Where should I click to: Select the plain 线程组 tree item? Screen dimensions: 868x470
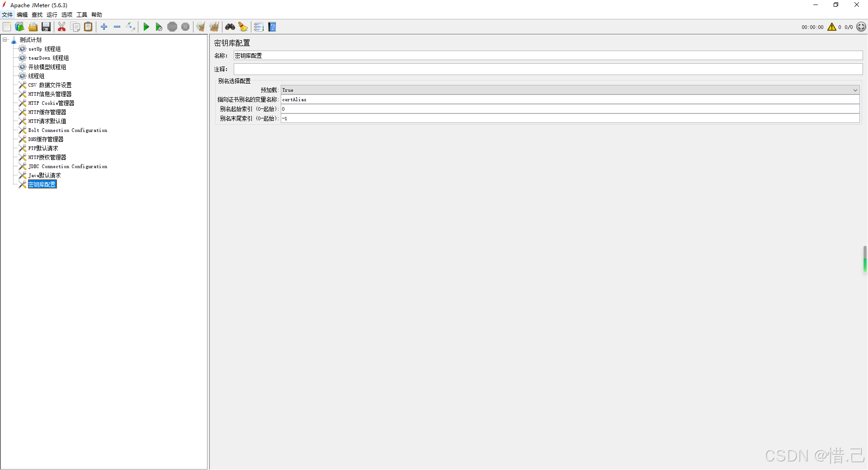coord(36,76)
